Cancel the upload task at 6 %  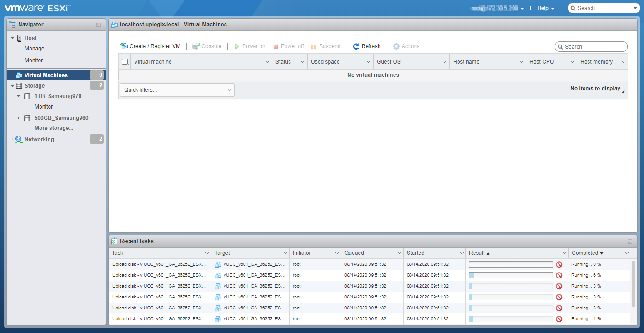(559, 275)
